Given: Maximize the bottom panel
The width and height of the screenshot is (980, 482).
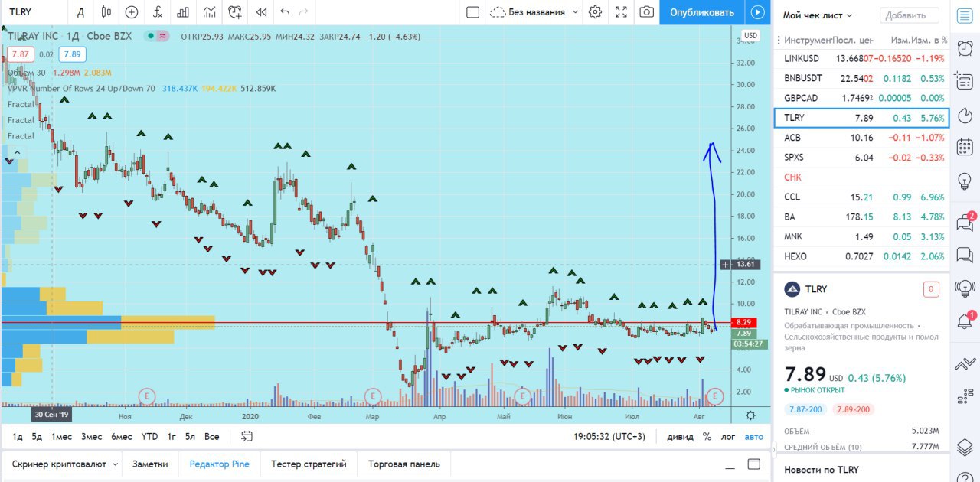Looking at the screenshot, I should 754,464.
